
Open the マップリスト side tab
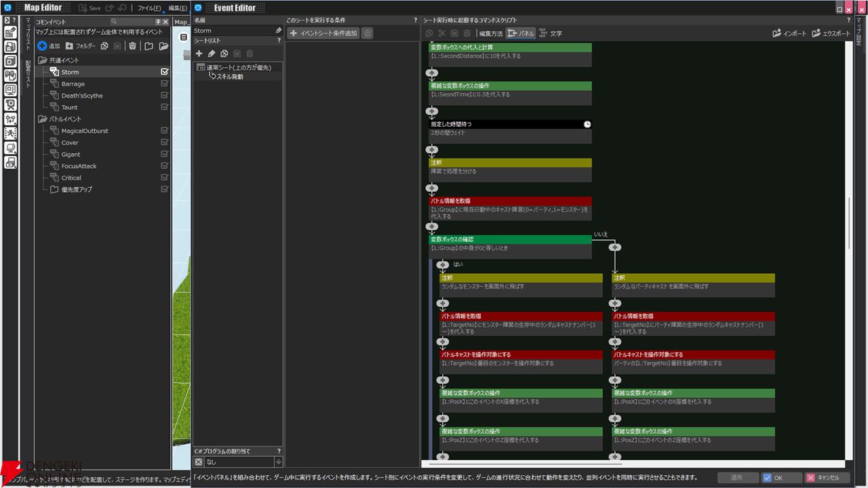tap(28, 35)
